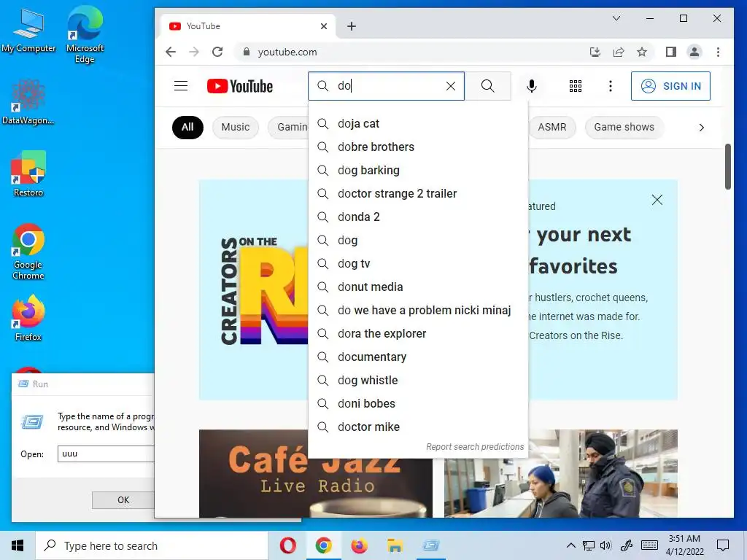Open YouTube settings three-dot menu
Screen dimensions: 747x560
(x=611, y=86)
